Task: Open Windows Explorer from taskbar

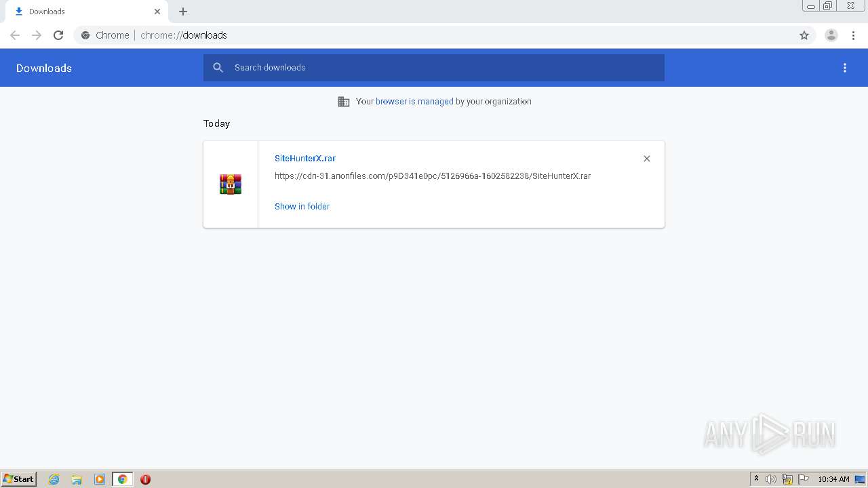Action: click(x=77, y=479)
